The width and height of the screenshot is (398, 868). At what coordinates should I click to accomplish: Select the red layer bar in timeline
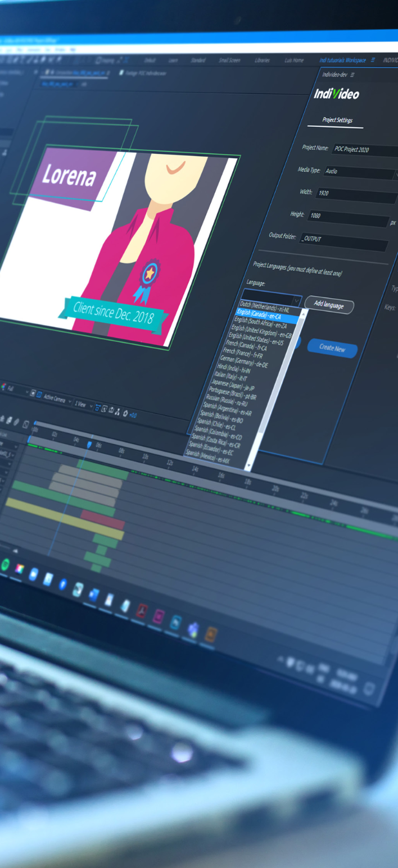[x=103, y=519]
